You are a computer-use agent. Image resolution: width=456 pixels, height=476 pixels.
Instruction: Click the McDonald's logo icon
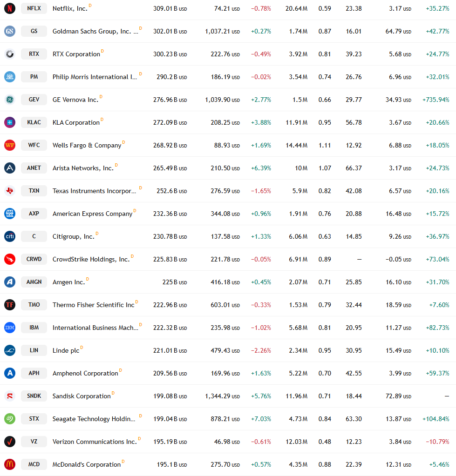10,464
